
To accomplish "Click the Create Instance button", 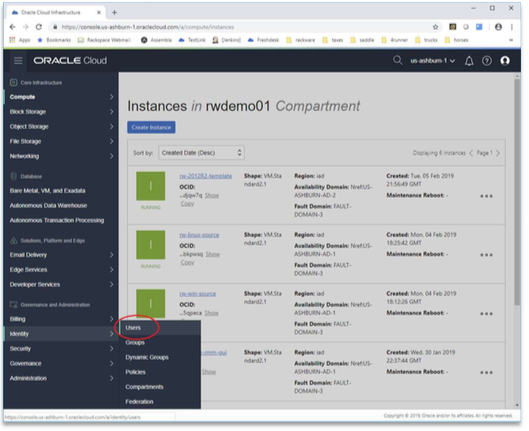I will 151,127.
